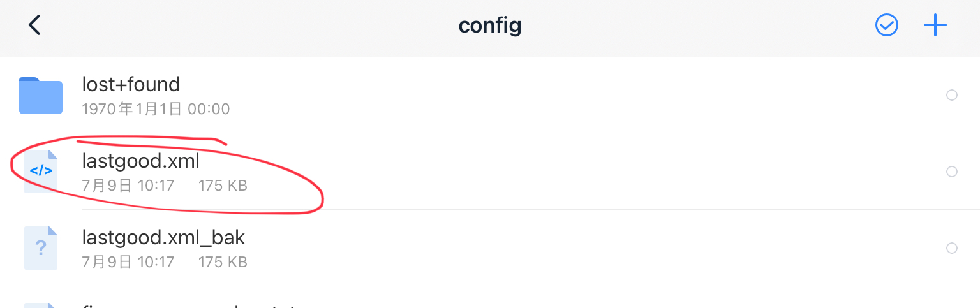The height and width of the screenshot is (308, 980).
Task: Tap the lastgood.xml_bak question mark file icon
Action: pyautogui.click(x=41, y=247)
